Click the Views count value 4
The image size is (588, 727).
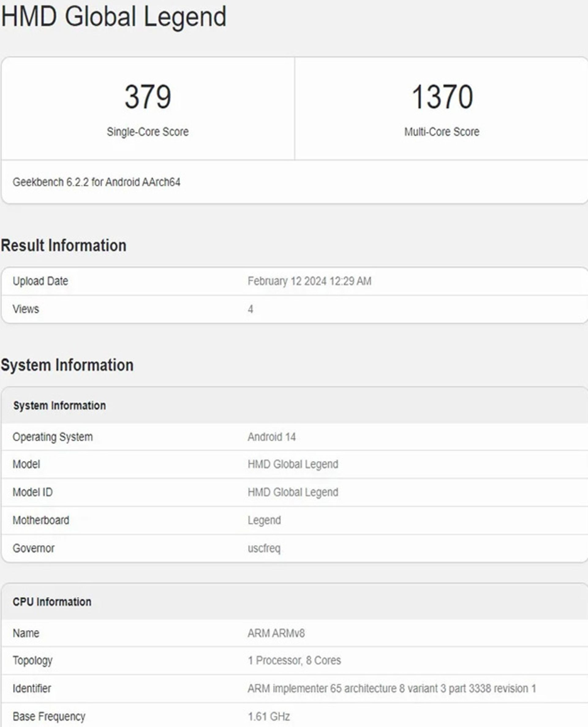coord(250,309)
